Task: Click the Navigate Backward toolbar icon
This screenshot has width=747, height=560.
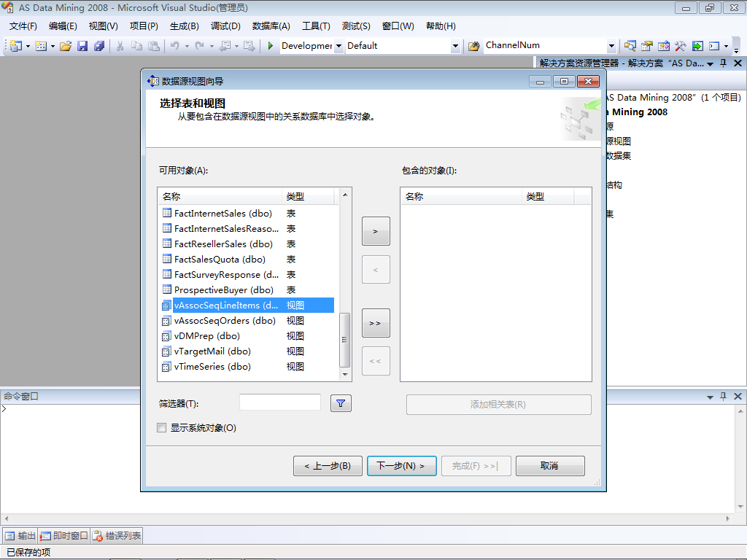Action: click(x=225, y=46)
